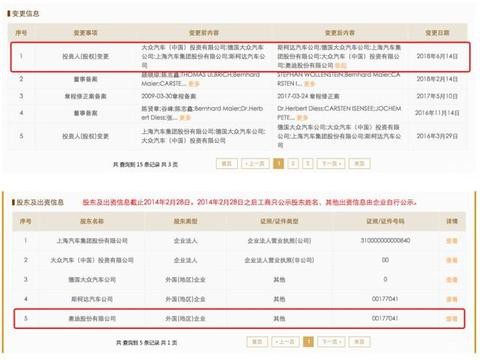
Task: Click shareholder name 上海汽车集团股份有限公司
Action: click(x=92, y=241)
